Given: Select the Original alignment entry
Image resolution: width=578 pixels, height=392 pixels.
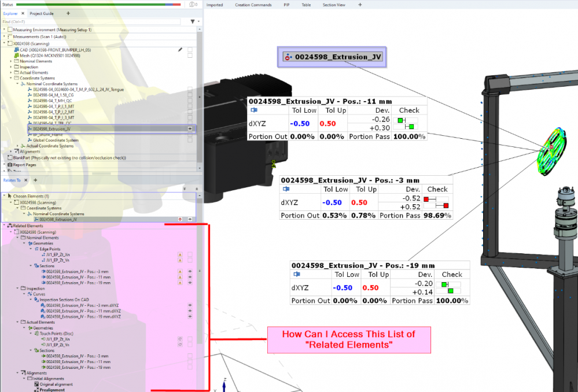Looking at the screenshot, I should point(56,384).
